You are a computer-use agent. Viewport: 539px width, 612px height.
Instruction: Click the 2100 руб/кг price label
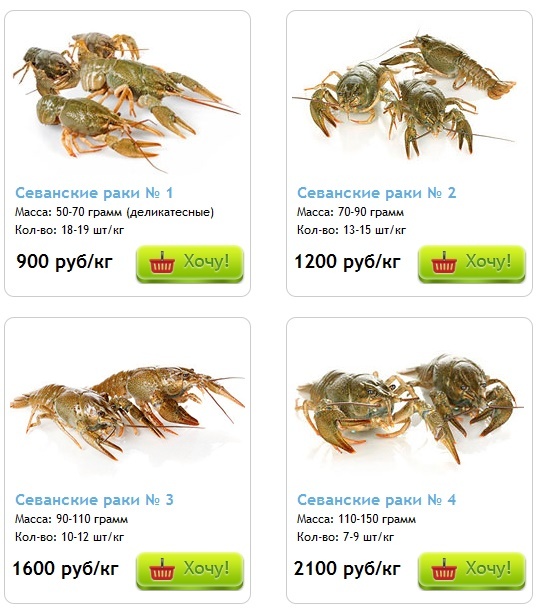pos(347,568)
